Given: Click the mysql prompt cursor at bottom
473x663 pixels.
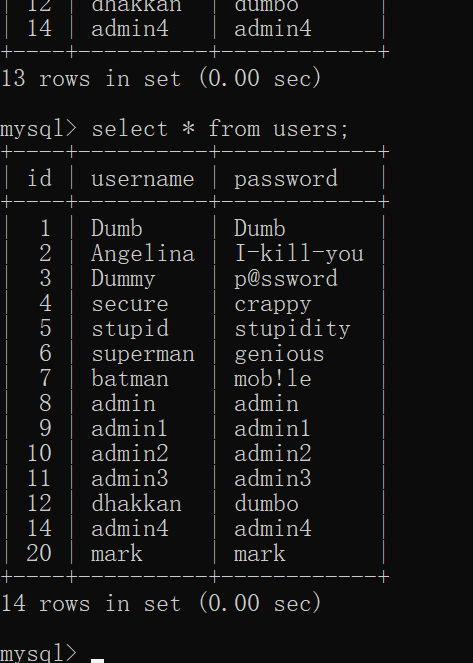Looking at the screenshot, I should click(97, 660).
